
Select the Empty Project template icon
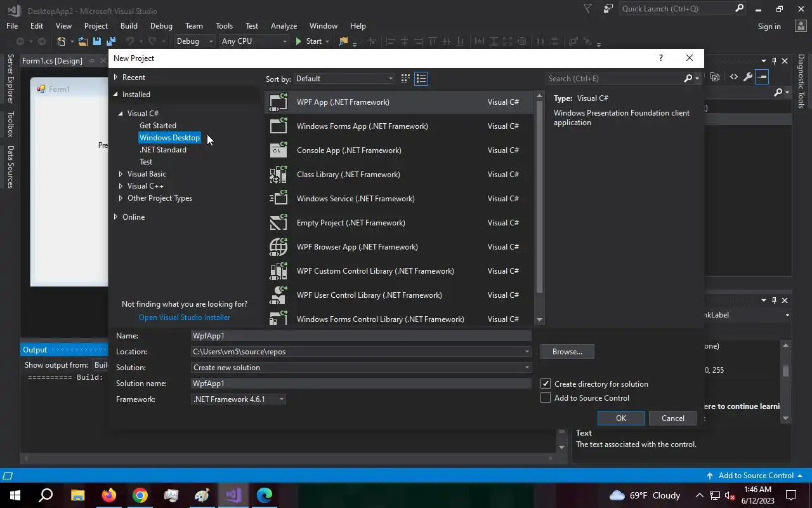pyautogui.click(x=278, y=222)
